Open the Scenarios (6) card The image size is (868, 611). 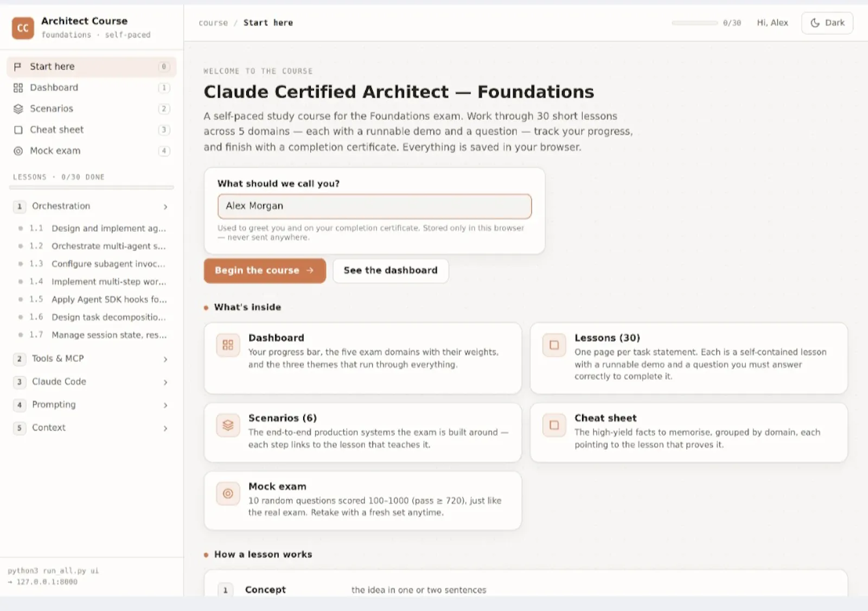point(362,432)
